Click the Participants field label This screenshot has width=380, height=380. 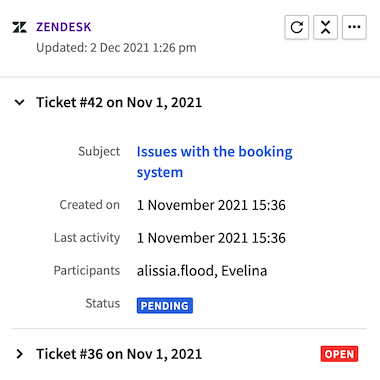pos(87,271)
